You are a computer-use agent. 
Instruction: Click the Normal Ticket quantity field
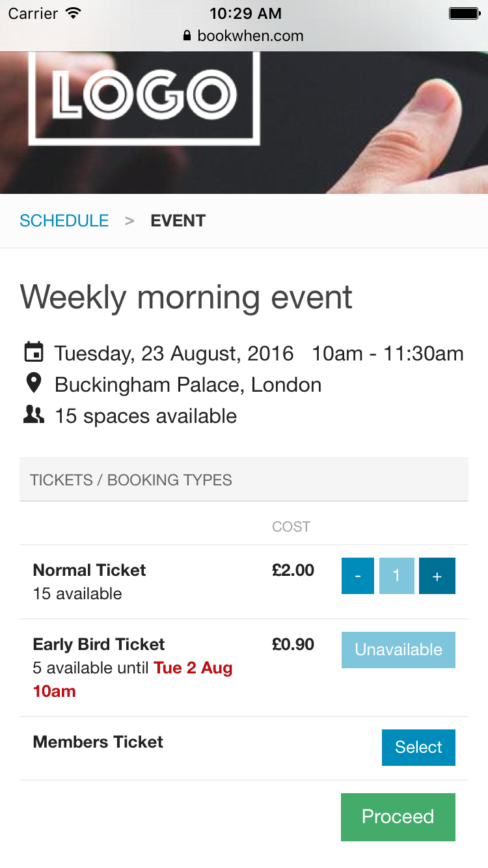tap(396, 576)
